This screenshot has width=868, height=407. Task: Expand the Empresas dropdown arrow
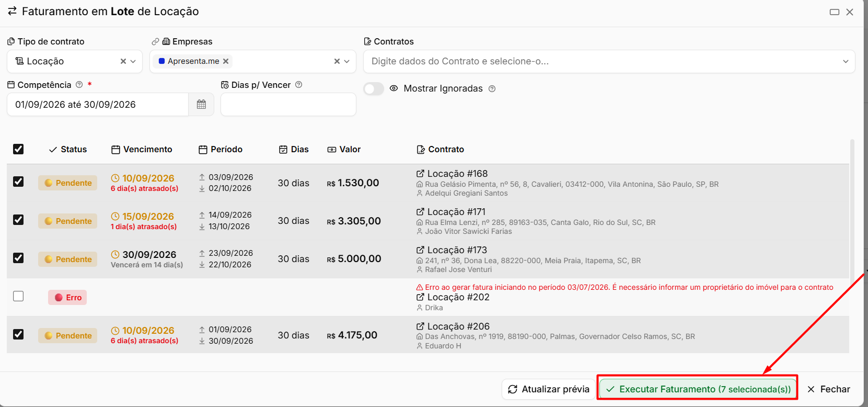tap(347, 61)
